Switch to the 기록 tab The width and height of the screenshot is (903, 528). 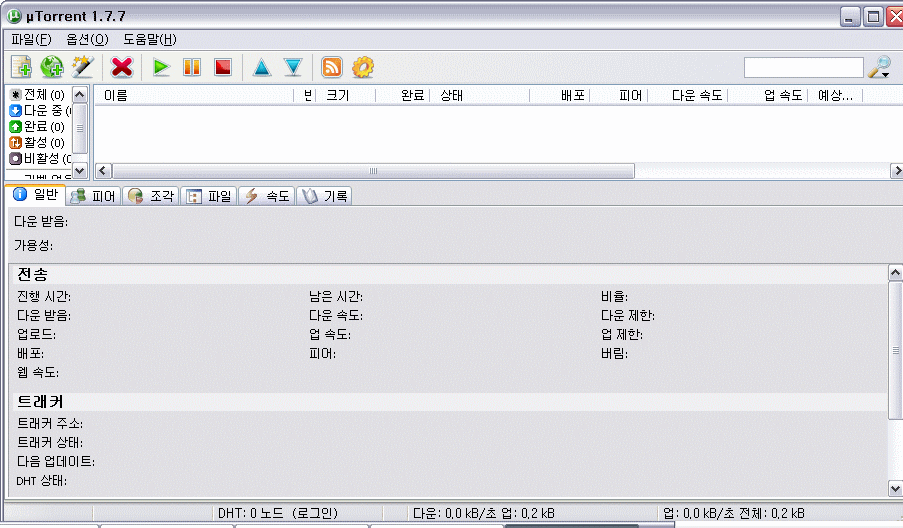pyautogui.click(x=324, y=196)
